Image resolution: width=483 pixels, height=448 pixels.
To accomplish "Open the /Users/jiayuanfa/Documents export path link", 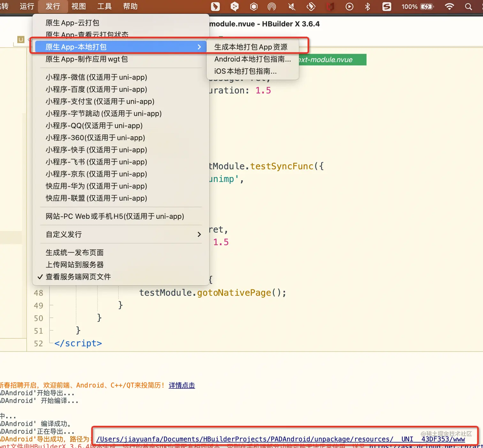I will click(280, 439).
